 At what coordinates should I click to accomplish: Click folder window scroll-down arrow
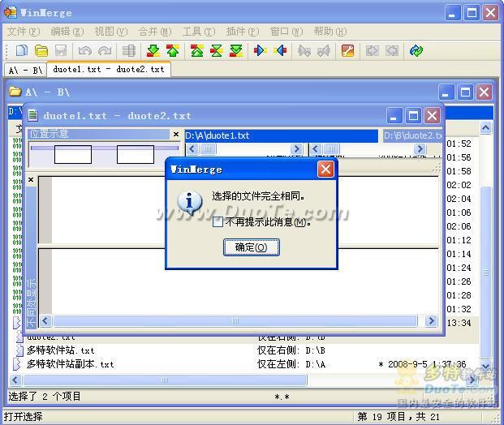click(x=485, y=366)
